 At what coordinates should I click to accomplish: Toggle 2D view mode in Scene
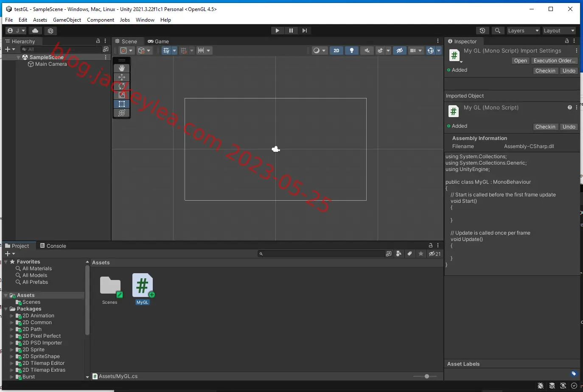click(336, 50)
